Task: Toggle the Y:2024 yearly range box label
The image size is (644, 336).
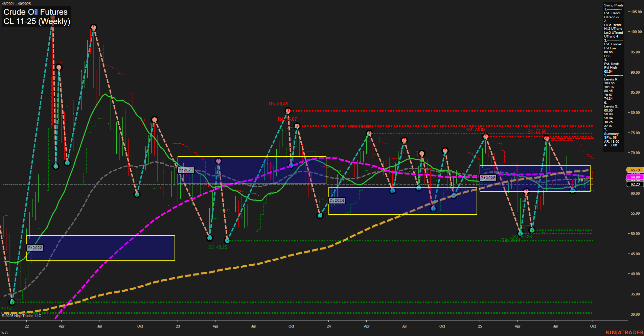Action: (x=337, y=200)
